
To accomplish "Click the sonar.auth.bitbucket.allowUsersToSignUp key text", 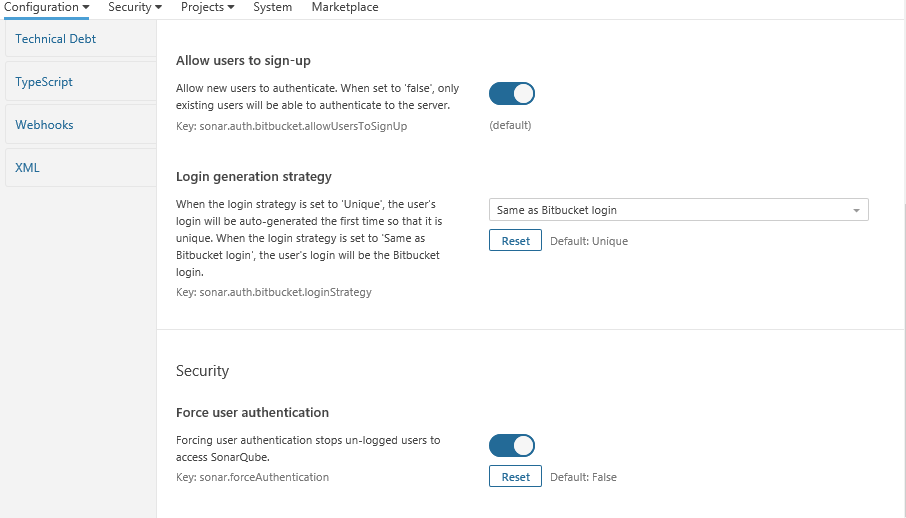I will pos(291,126).
